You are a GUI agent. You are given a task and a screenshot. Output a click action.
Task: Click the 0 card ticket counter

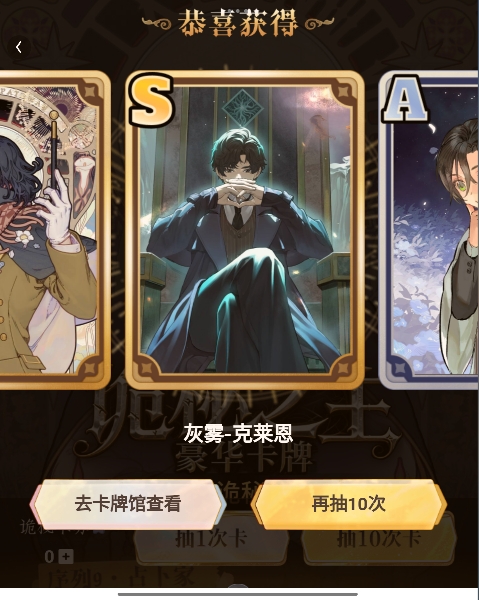pyautogui.click(x=49, y=557)
